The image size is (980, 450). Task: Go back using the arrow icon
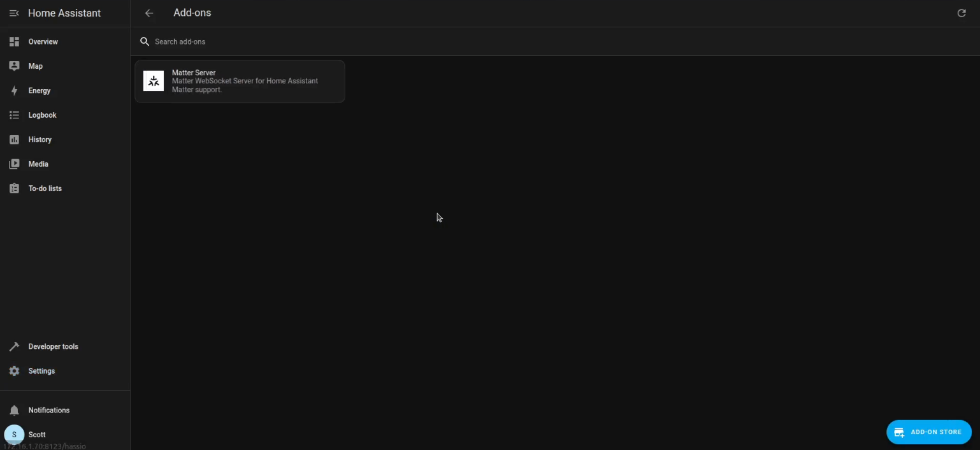point(149,13)
